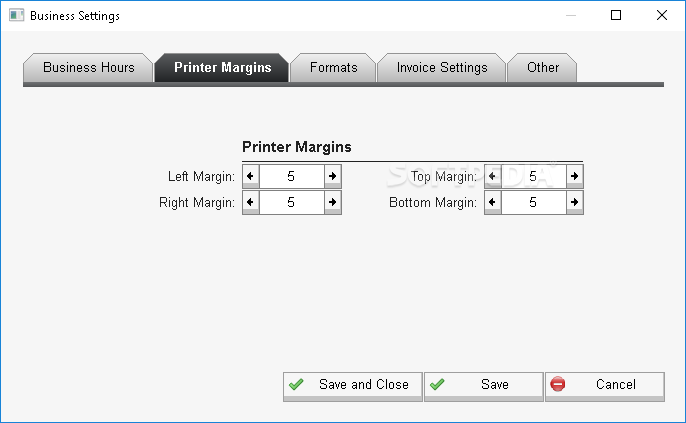Screen dimensions: 686x423
Task: Click the Save and Close button
Action: coord(353,386)
